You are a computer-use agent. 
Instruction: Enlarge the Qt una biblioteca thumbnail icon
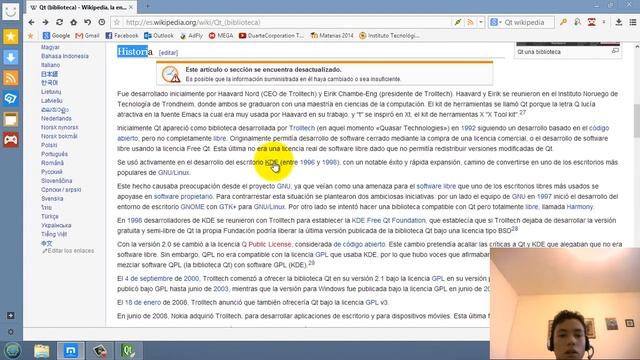(615, 51)
